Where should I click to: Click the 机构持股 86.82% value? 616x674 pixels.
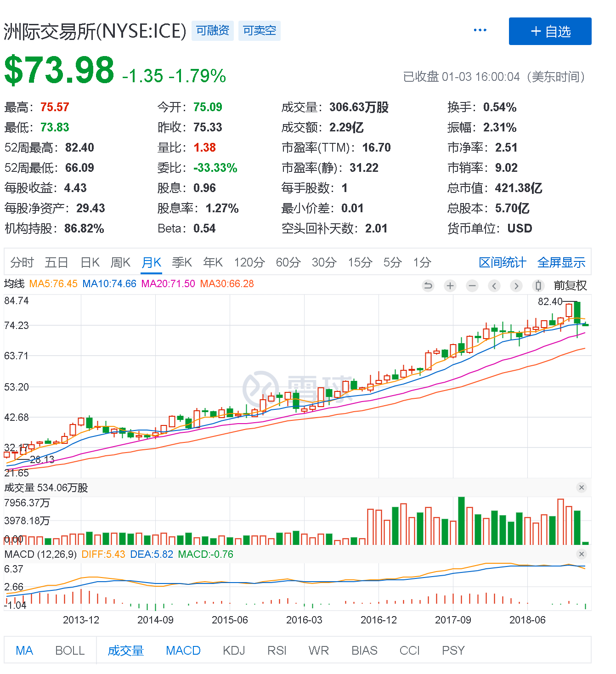(84, 228)
